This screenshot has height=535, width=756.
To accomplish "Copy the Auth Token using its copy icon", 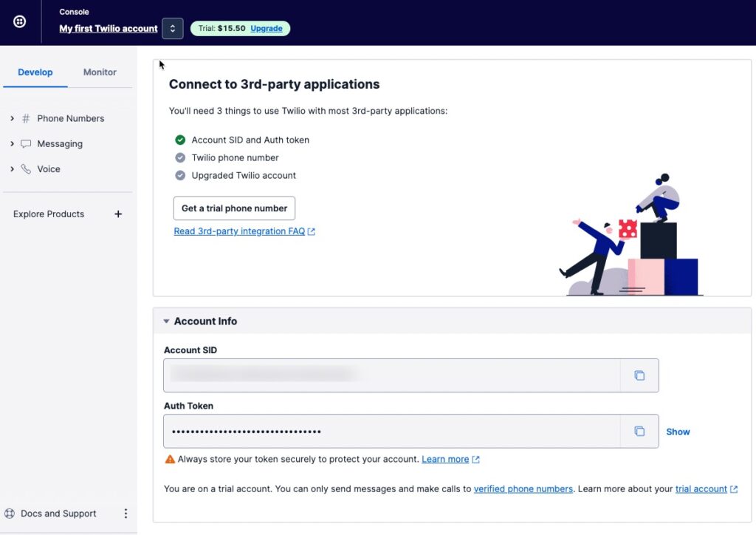I will coord(639,431).
